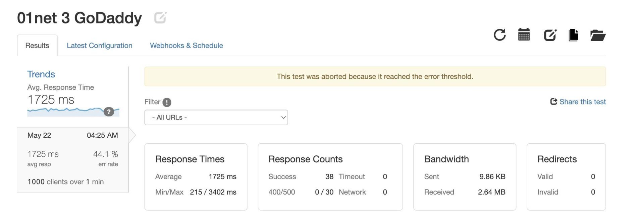
Task: Click the Response Times heading
Action: (190, 159)
